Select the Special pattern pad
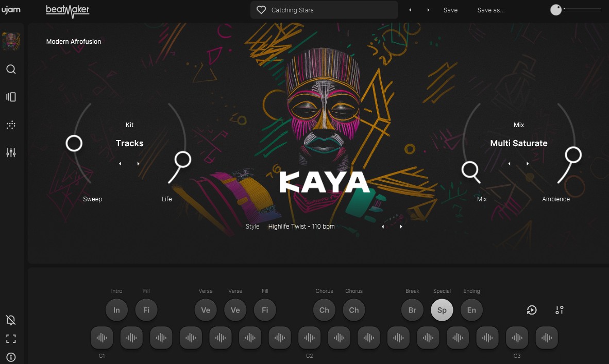The width and height of the screenshot is (609, 364). click(442, 310)
